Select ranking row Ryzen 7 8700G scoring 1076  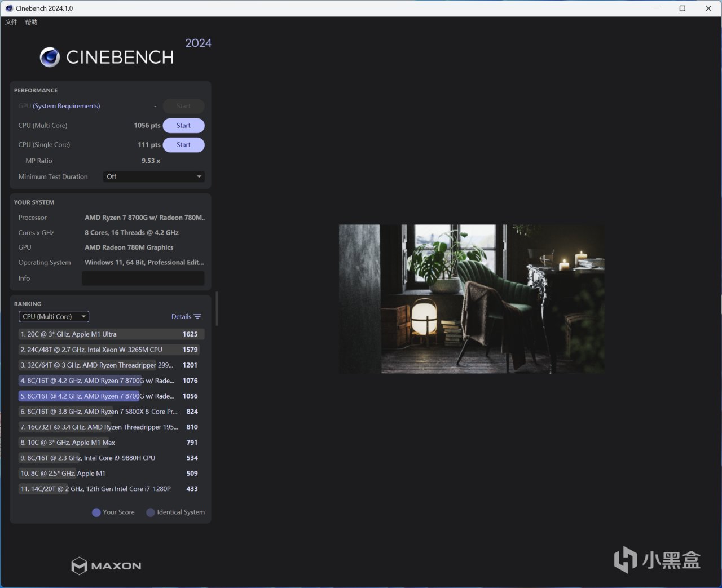click(x=111, y=381)
